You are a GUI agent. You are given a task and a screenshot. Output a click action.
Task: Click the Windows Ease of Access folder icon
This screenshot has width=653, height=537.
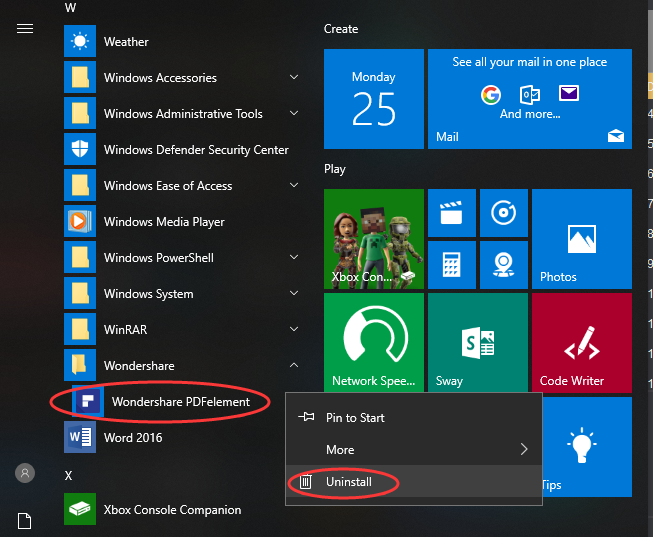pos(80,185)
